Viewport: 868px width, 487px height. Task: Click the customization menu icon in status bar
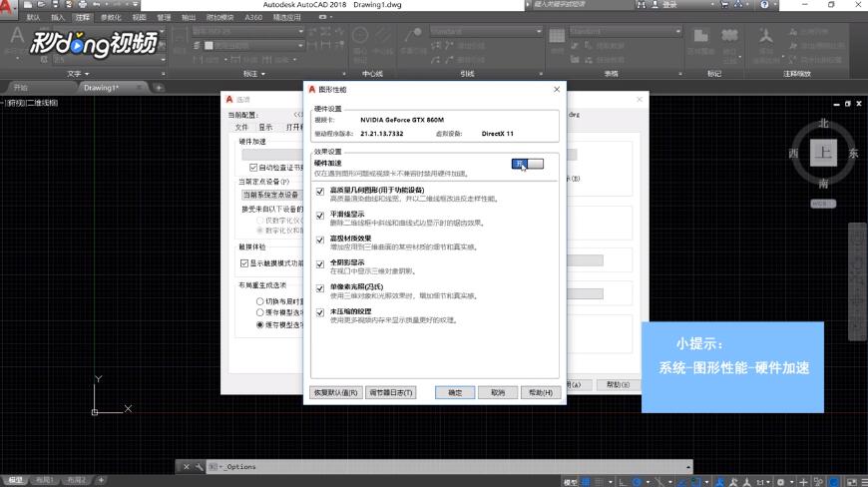[x=864, y=482]
